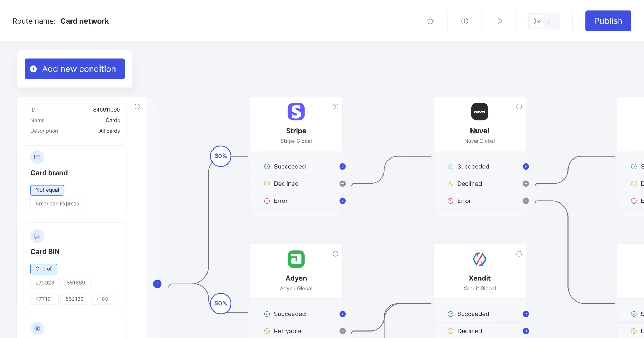Select Nuvei Error status icon
The image size is (644, 338).
click(450, 201)
